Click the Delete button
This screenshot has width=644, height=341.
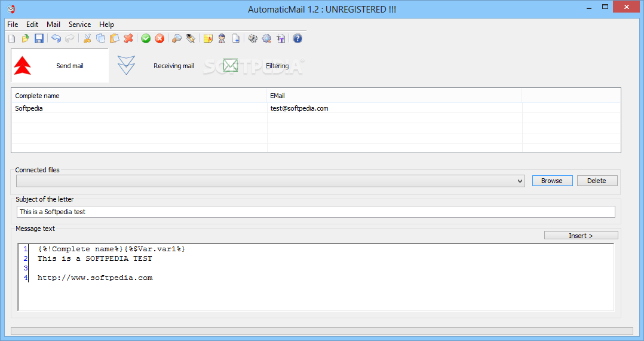pos(597,181)
